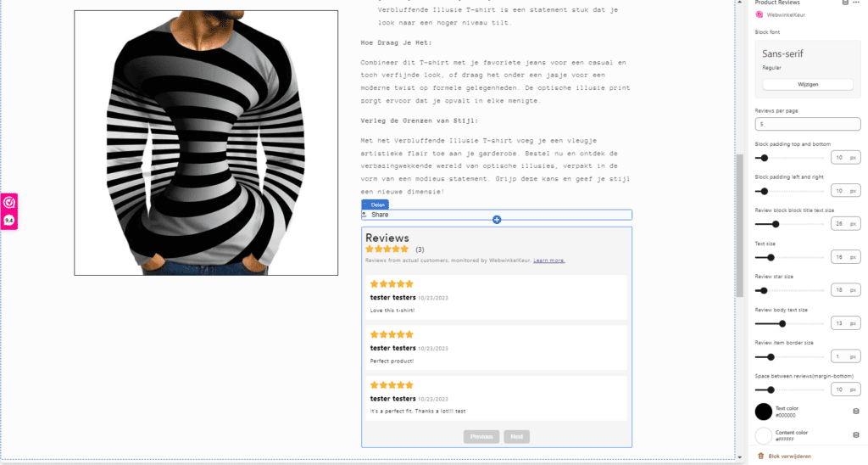Click the blue plus add-block icon

tap(497, 220)
